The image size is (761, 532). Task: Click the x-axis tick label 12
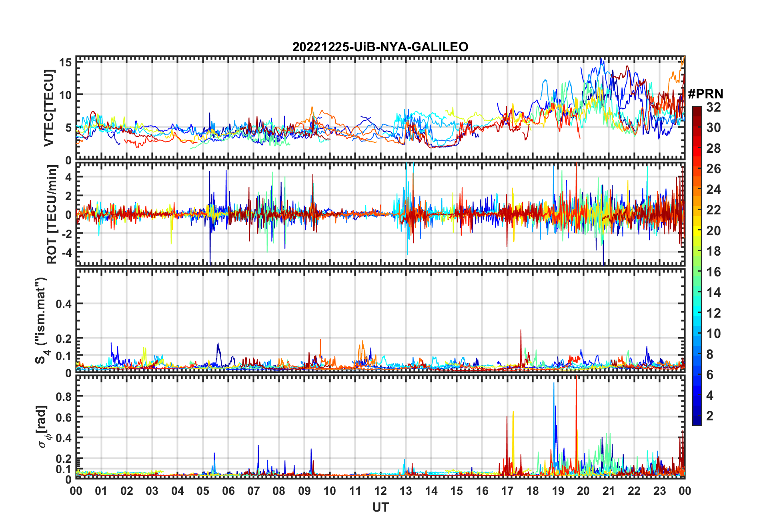pos(380,491)
